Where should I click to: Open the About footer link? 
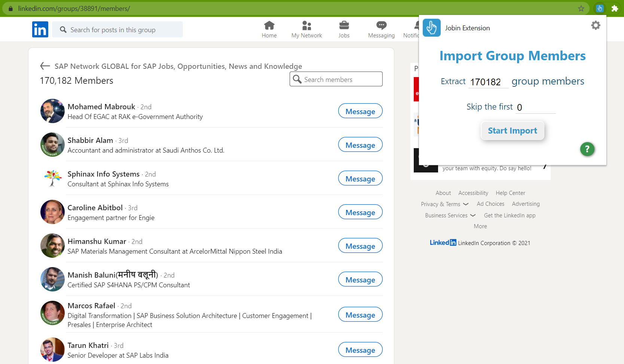(x=443, y=193)
